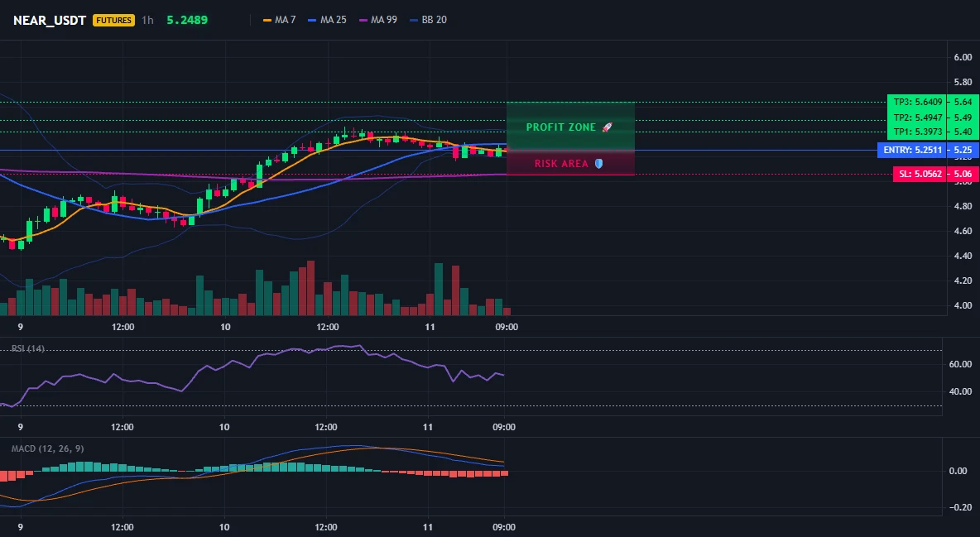
Task: Click 09:00 on the price chart time axis
Action: [507, 327]
